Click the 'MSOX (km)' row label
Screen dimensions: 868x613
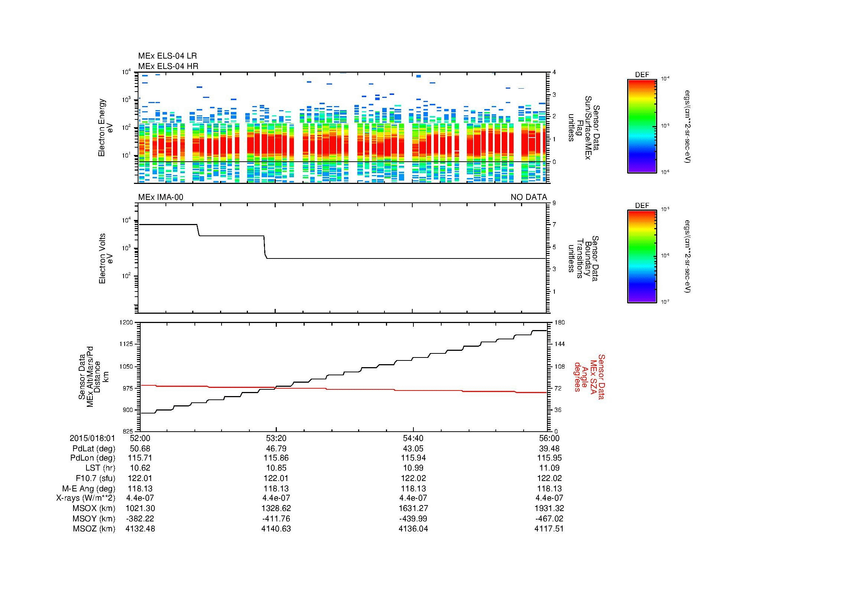(94, 508)
